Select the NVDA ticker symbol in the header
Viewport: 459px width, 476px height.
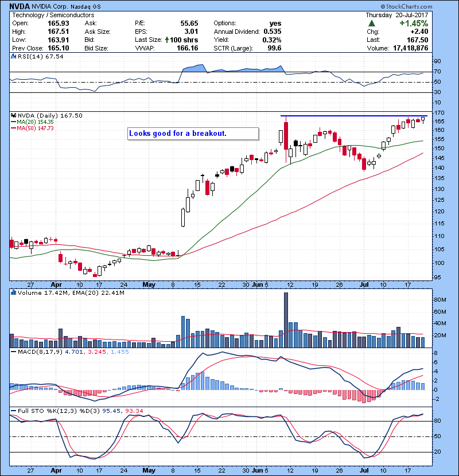[x=20, y=6]
